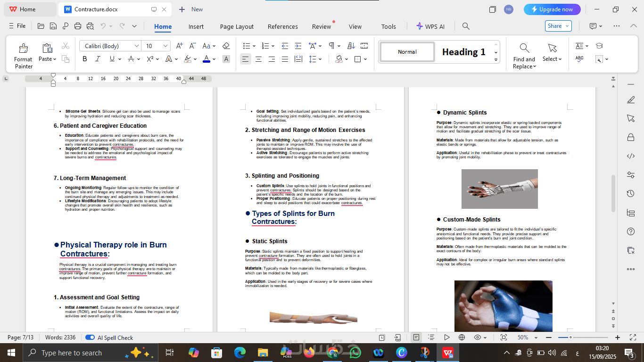Screen dimensions: 644x362
Task: Shrink the font with the decrease size icon
Action: 192,46
